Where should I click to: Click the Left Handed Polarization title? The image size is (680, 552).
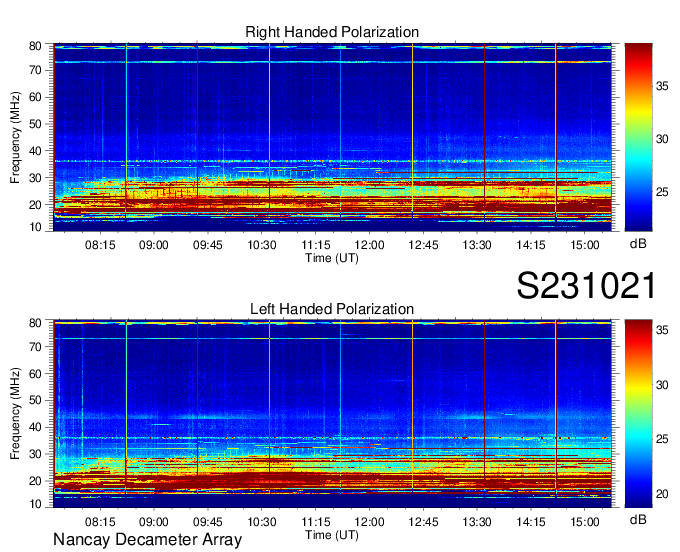coord(332,309)
